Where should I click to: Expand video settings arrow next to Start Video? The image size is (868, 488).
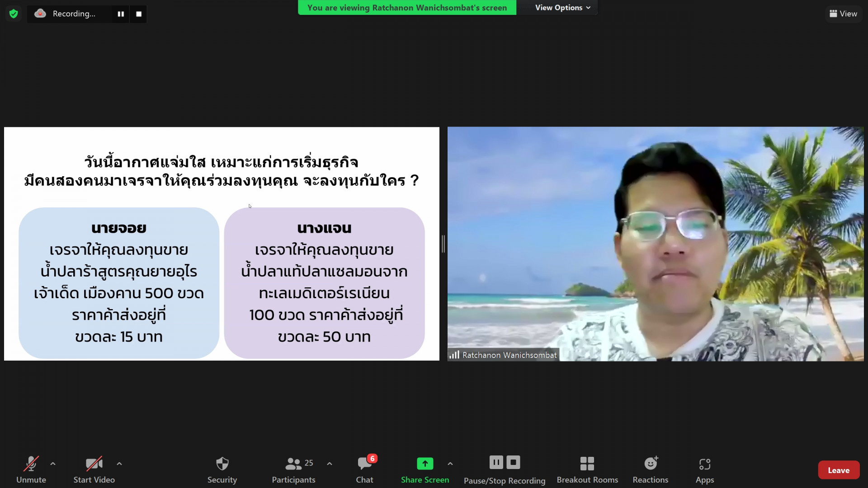click(119, 464)
